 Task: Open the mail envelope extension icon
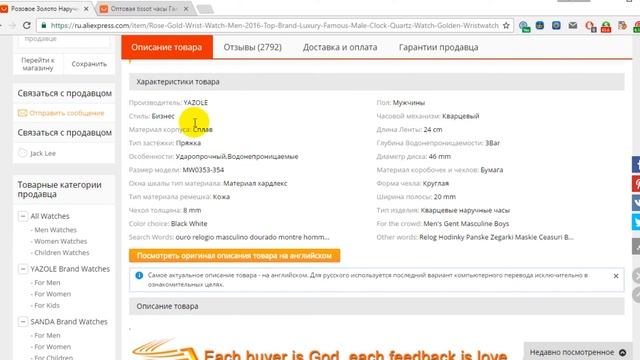pos(573,25)
